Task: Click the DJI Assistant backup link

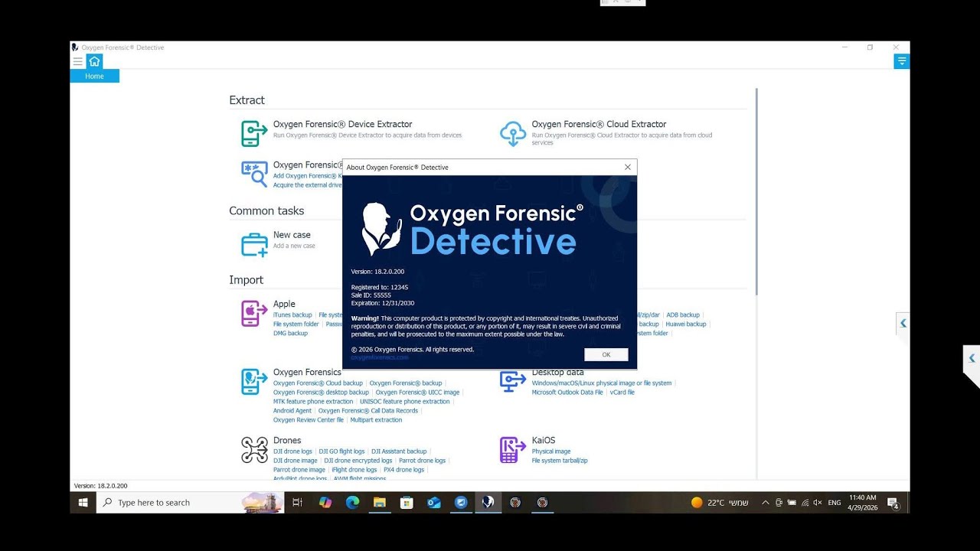Action: 399,451
